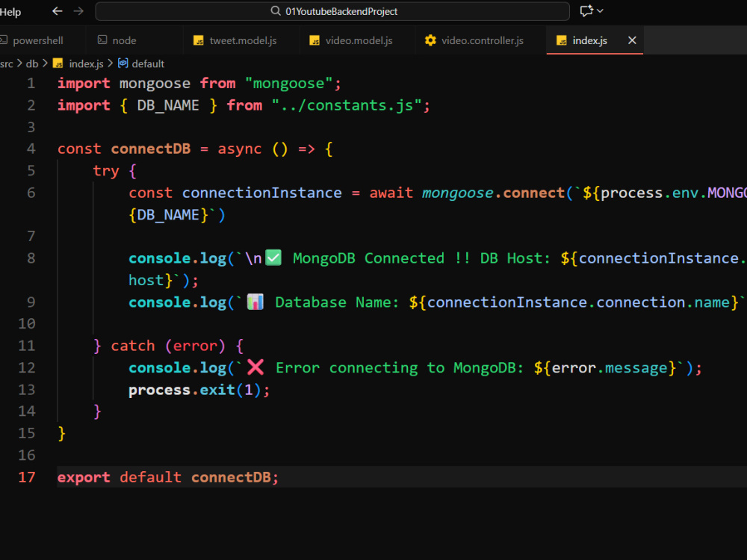747x560 pixels.
Task: Open the Help menu
Action: click(x=10, y=12)
